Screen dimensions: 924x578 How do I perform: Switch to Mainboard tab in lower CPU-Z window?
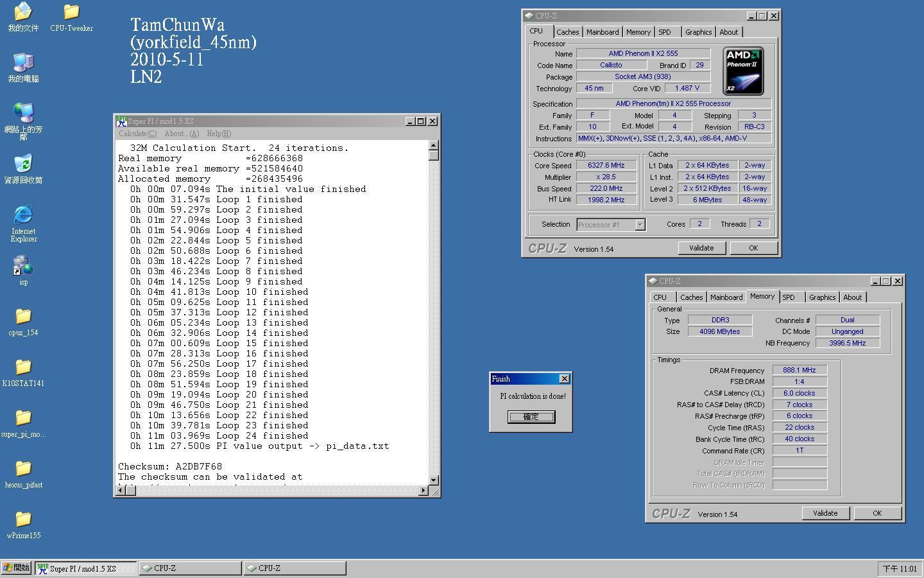click(x=726, y=297)
